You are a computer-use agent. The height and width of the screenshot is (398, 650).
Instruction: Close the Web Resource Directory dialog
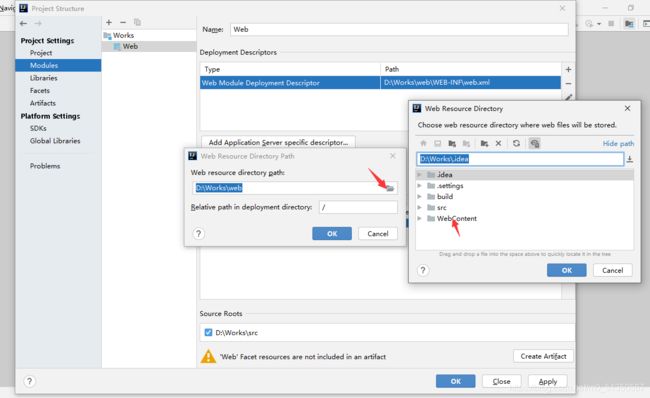[x=628, y=108]
